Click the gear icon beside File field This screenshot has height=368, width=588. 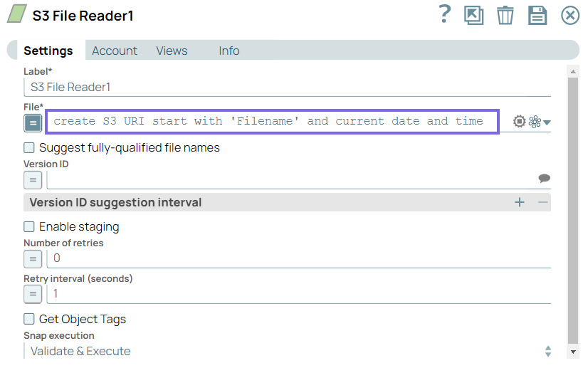click(520, 122)
